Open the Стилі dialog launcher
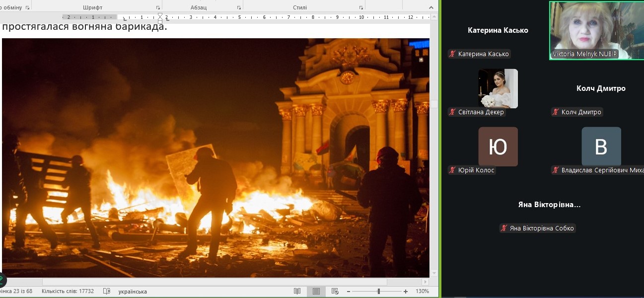644x298 pixels. [361, 8]
